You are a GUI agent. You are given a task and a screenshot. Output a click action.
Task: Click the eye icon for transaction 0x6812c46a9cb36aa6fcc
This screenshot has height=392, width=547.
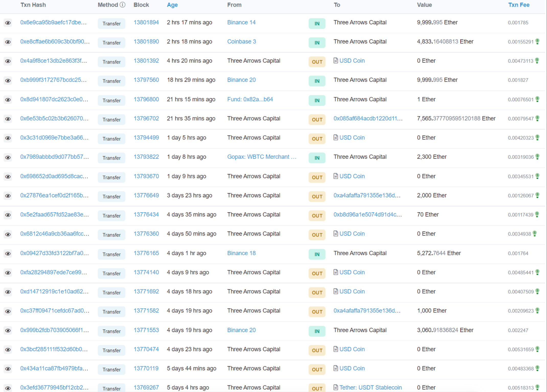tap(8, 234)
